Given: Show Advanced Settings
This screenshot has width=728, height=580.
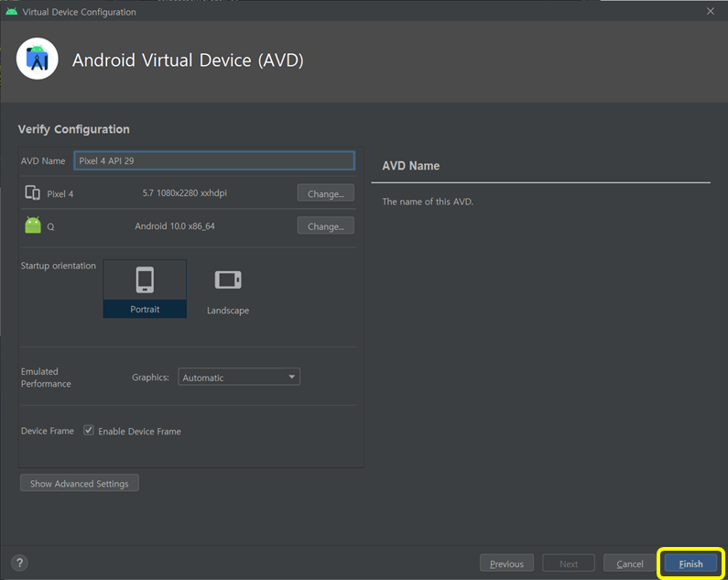Looking at the screenshot, I should click(80, 484).
